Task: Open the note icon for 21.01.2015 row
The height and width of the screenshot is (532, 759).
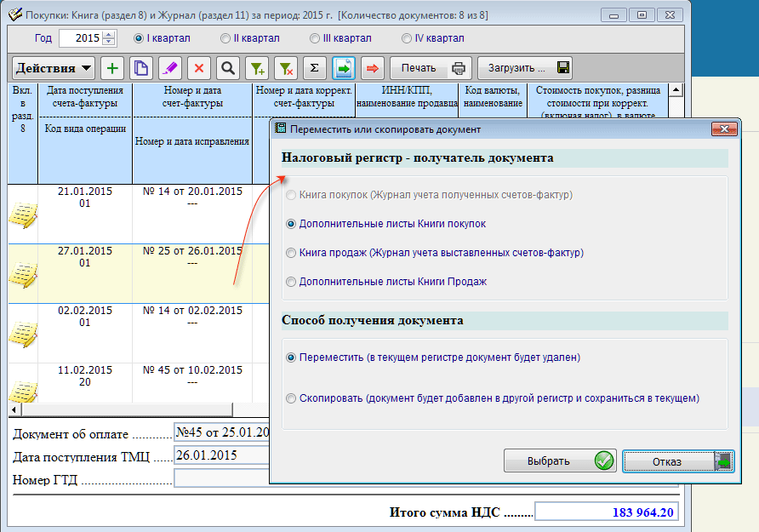Action: [x=23, y=215]
